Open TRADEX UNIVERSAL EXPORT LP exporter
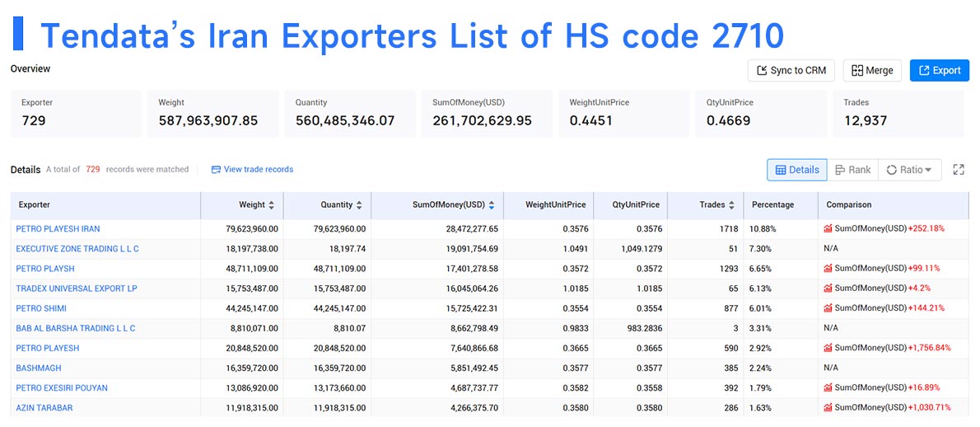 pyautogui.click(x=77, y=289)
